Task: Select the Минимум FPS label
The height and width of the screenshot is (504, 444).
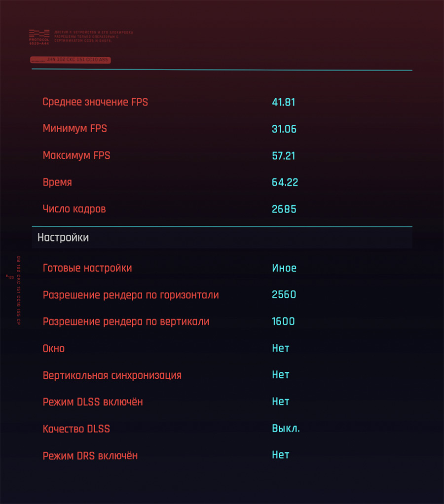Action: 74,129
